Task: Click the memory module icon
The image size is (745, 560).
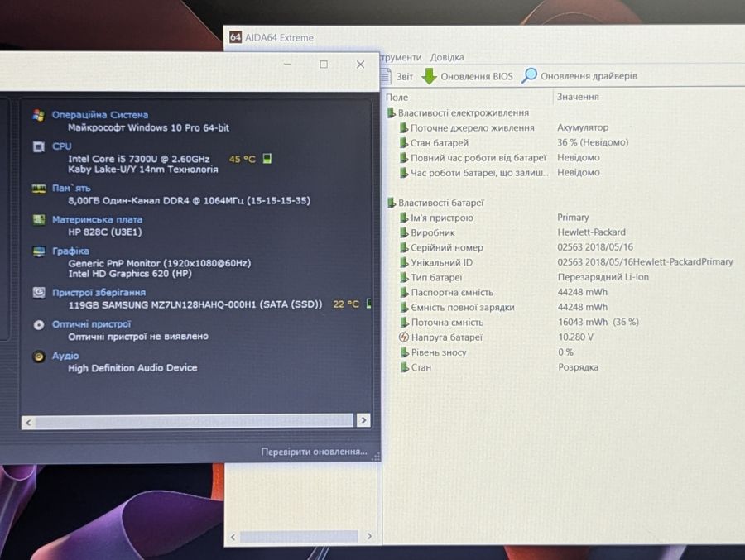Action: point(38,189)
